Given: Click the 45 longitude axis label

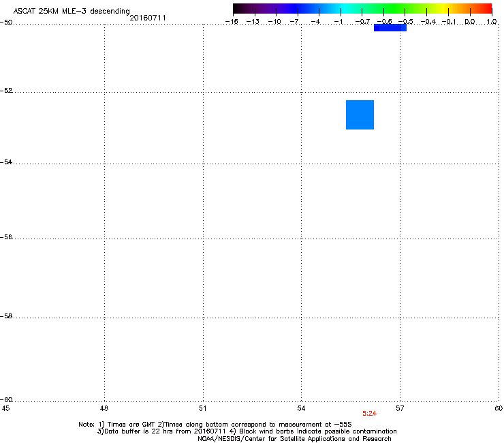Looking at the screenshot, I should pos(5,408).
